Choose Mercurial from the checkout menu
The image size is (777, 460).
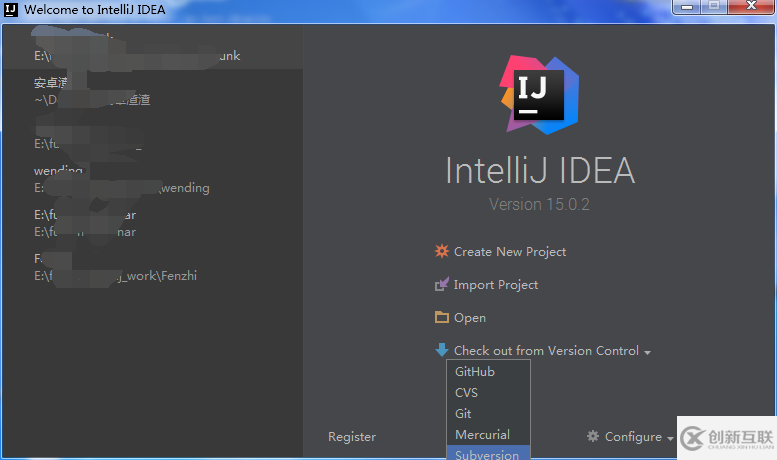pyautogui.click(x=489, y=435)
